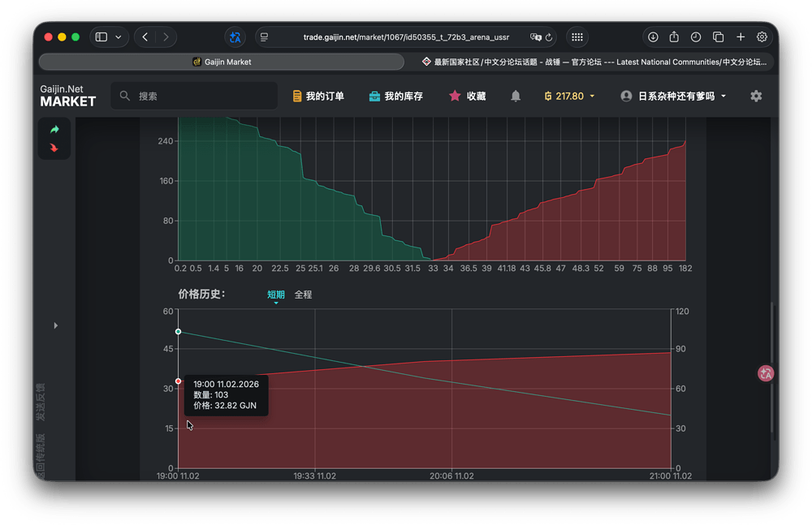Expand the collapsed left sidebar arrow
812x525 pixels.
56,325
